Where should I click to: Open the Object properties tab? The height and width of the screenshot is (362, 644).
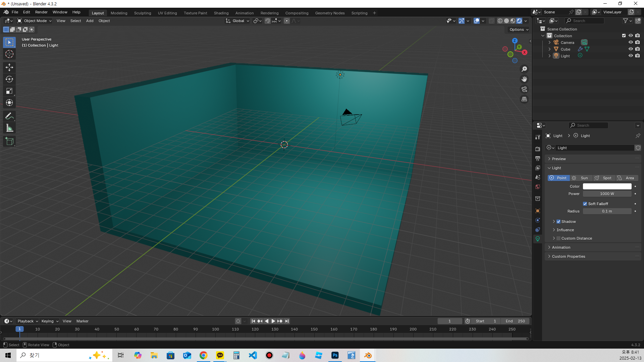click(x=538, y=211)
